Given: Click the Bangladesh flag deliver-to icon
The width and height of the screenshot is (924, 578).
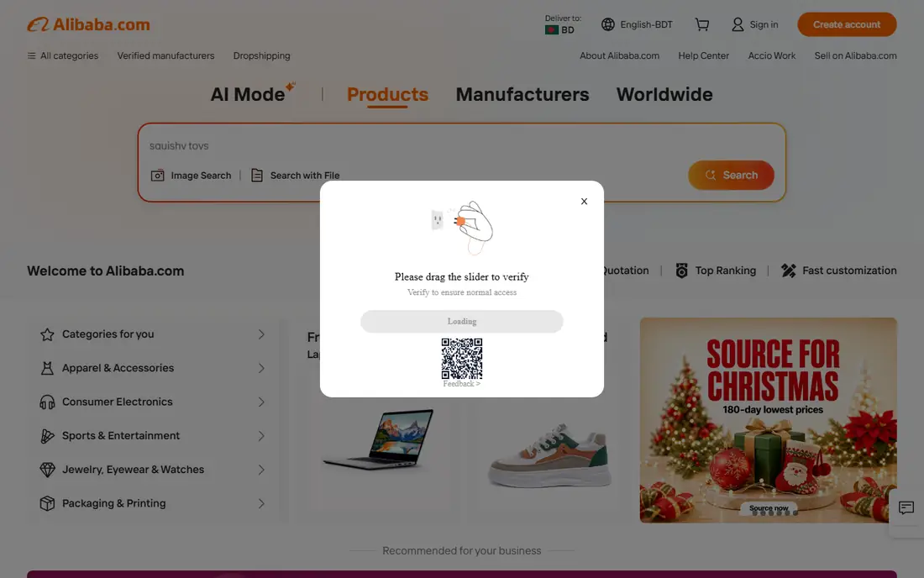Looking at the screenshot, I should pyautogui.click(x=552, y=30).
